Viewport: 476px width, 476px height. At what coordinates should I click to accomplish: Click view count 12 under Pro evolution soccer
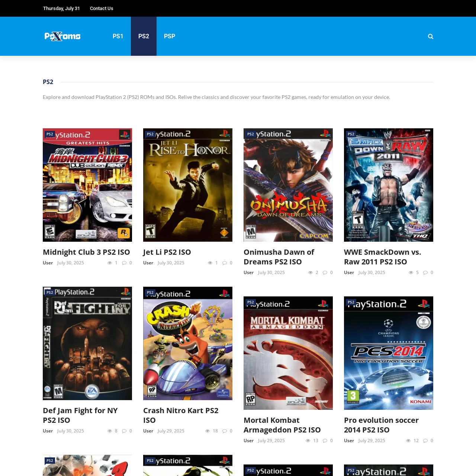(416, 441)
